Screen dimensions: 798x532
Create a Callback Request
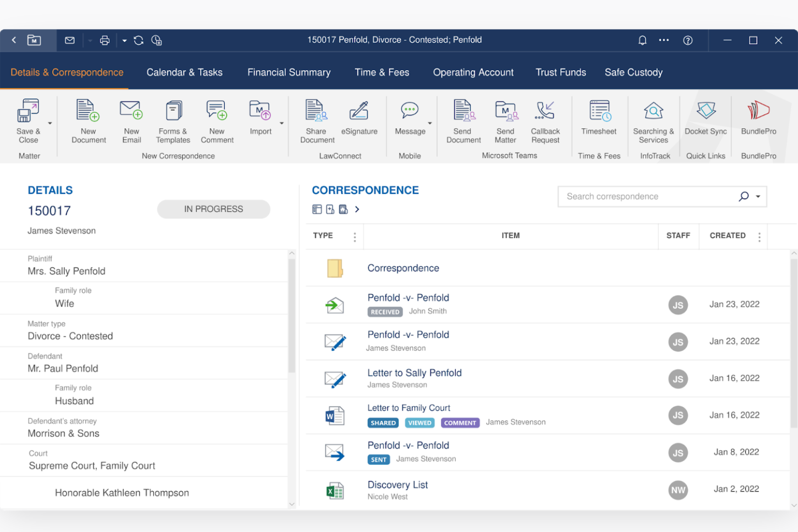545,121
